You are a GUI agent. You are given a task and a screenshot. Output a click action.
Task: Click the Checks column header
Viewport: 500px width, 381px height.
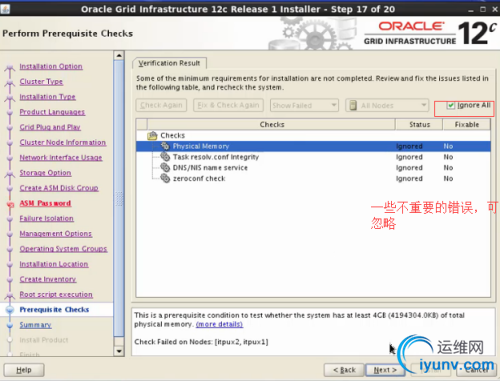(271, 124)
